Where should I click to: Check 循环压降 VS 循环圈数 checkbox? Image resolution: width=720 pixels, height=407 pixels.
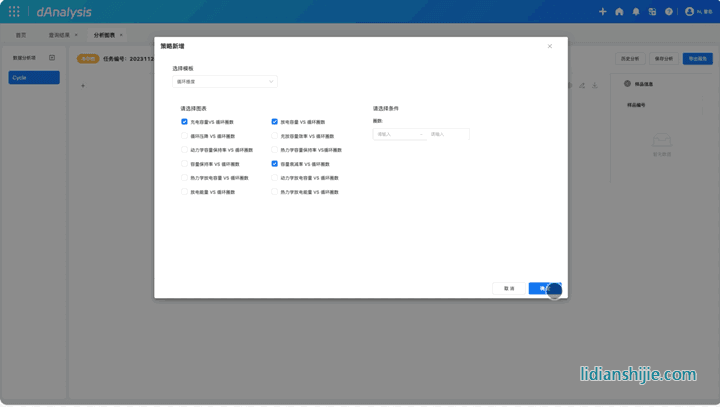(x=184, y=136)
